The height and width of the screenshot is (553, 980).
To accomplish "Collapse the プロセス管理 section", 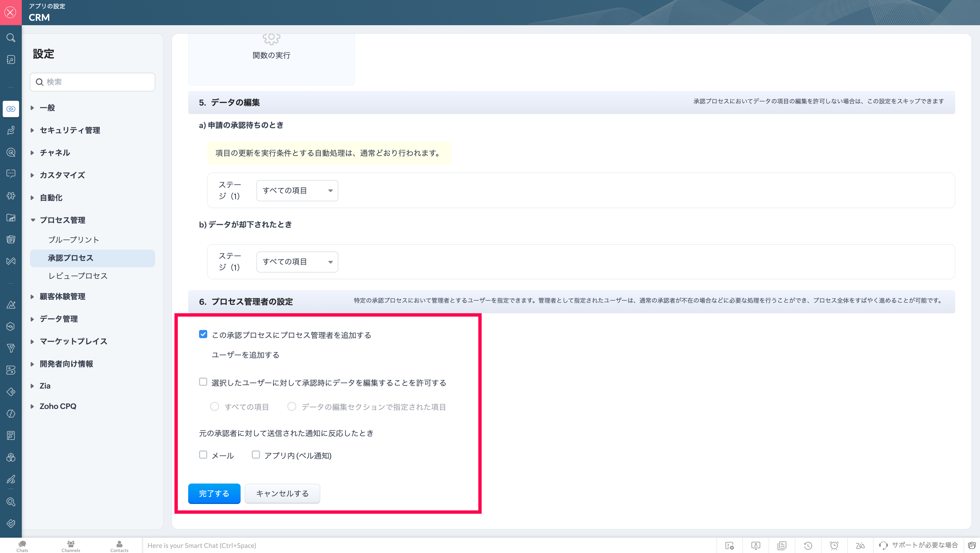I will pyautogui.click(x=62, y=220).
